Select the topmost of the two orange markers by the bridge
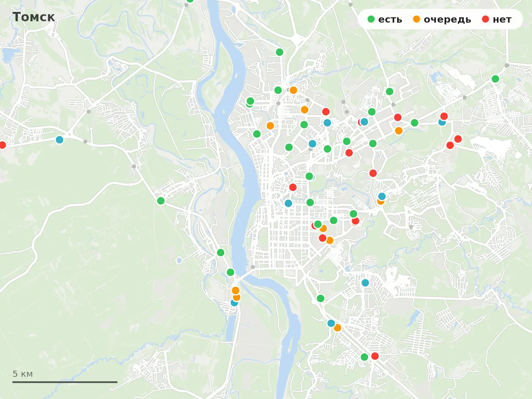 (x=235, y=290)
